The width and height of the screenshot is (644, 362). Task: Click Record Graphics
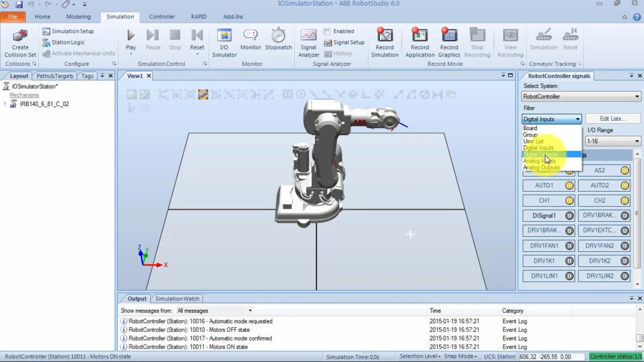pyautogui.click(x=449, y=43)
